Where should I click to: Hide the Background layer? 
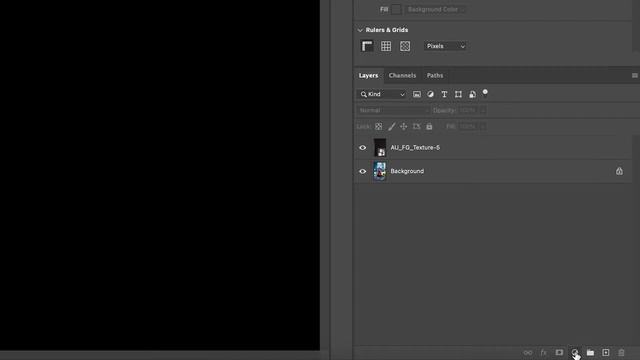pyautogui.click(x=362, y=171)
